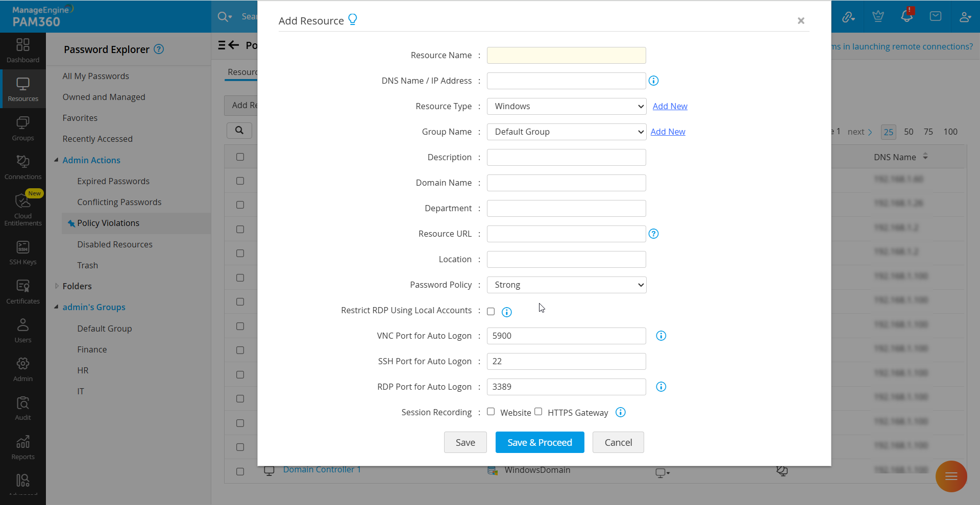980x505 pixels.
Task: Open SSH Keys in the sidebar
Action: (x=23, y=253)
